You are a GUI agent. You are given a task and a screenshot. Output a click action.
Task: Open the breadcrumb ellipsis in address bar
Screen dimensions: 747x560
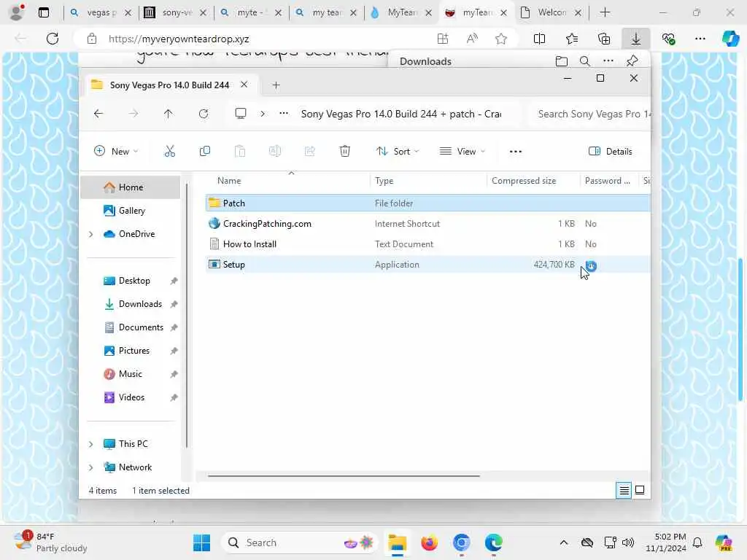284,114
